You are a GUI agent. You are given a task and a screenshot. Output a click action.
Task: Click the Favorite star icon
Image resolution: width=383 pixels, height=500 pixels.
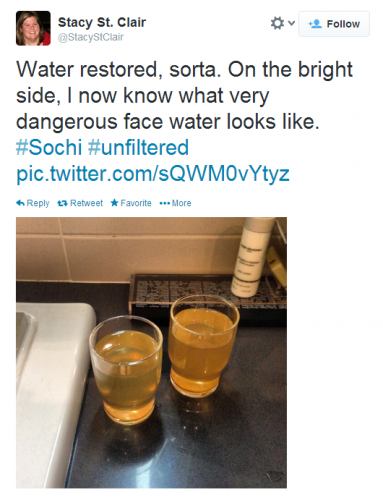[114, 203]
